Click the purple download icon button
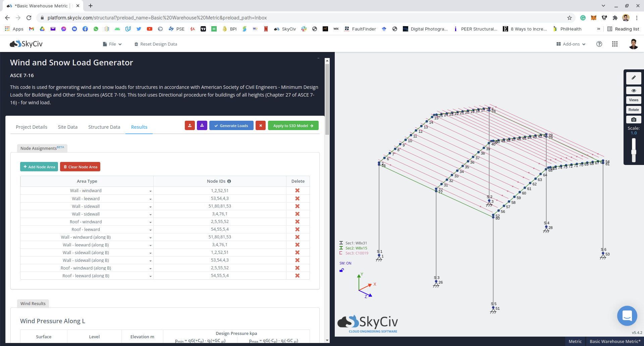This screenshot has width=644, height=346. click(x=202, y=126)
